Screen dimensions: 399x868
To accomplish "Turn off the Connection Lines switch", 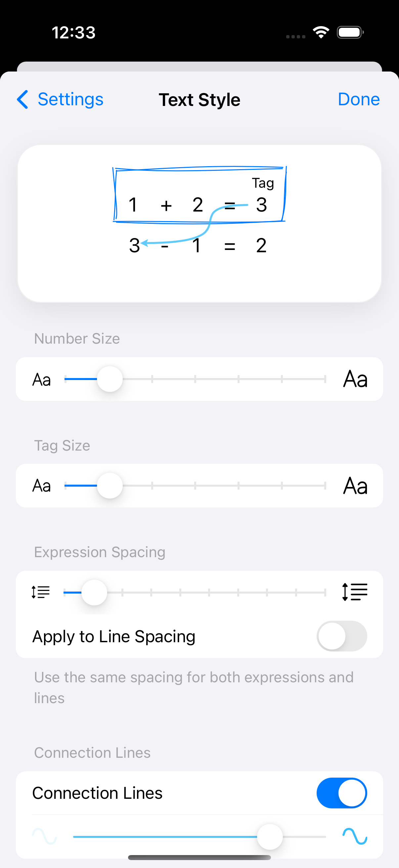I will tap(341, 793).
